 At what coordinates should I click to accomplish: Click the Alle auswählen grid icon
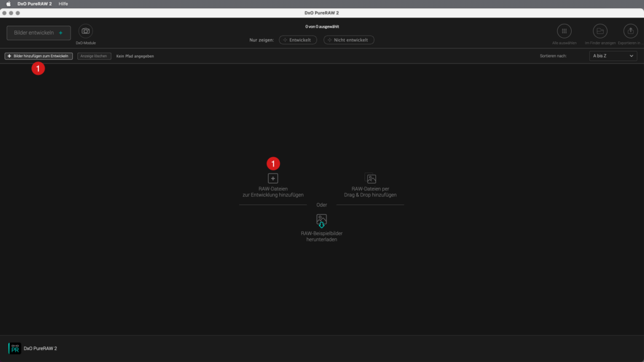click(x=564, y=31)
